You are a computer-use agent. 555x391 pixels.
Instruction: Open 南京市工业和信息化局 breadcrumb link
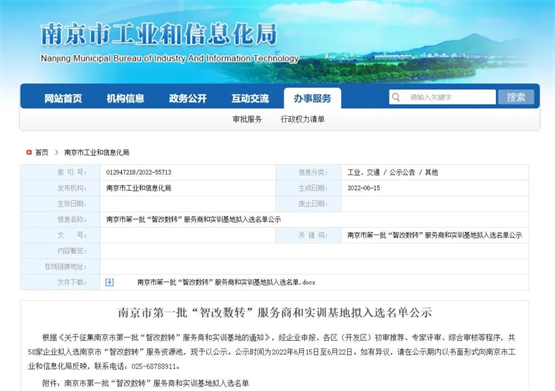96,153
